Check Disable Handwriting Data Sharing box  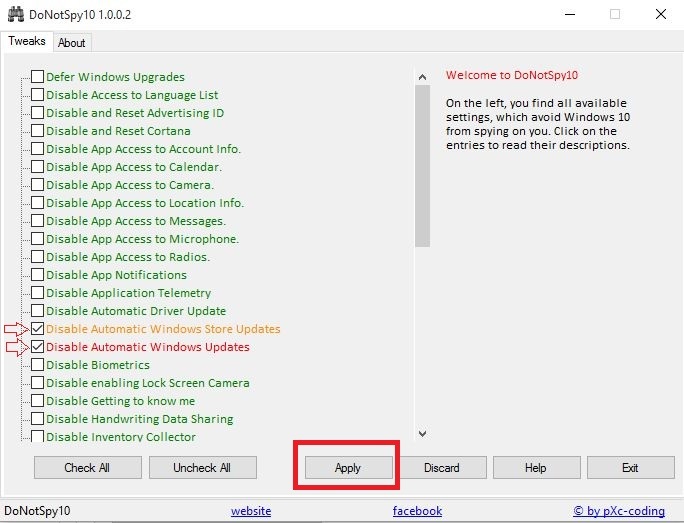click(38, 419)
